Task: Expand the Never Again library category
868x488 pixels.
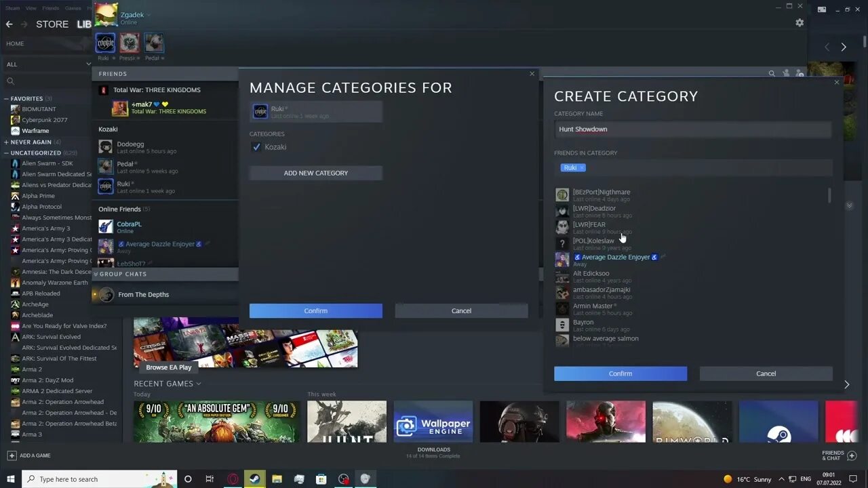Action: [6, 142]
